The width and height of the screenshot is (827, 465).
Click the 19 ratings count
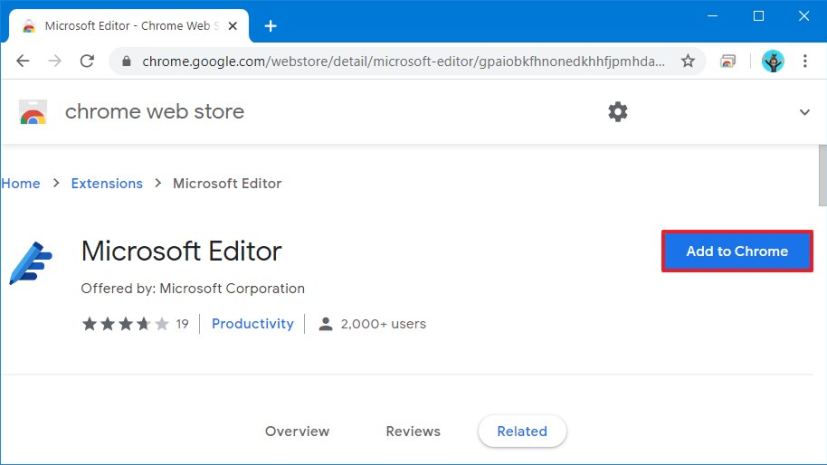[182, 324]
